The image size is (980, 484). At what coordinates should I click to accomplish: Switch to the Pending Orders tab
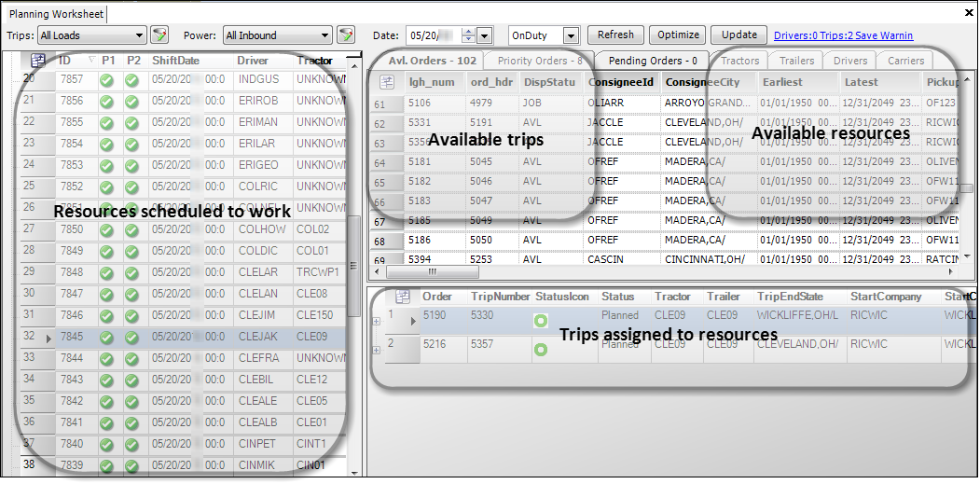[x=653, y=61]
